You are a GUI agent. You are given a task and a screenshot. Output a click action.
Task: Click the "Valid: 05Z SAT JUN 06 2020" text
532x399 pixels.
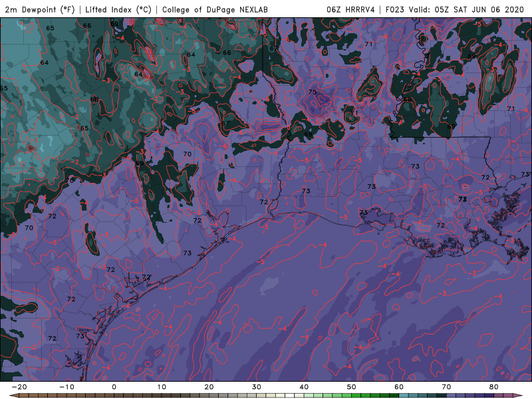point(466,9)
